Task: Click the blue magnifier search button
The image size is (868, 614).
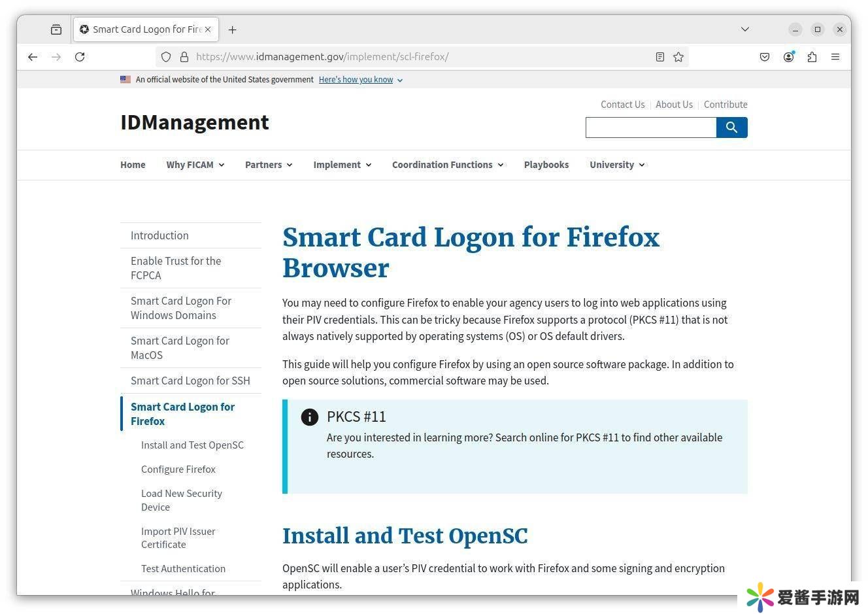Action: tap(731, 128)
